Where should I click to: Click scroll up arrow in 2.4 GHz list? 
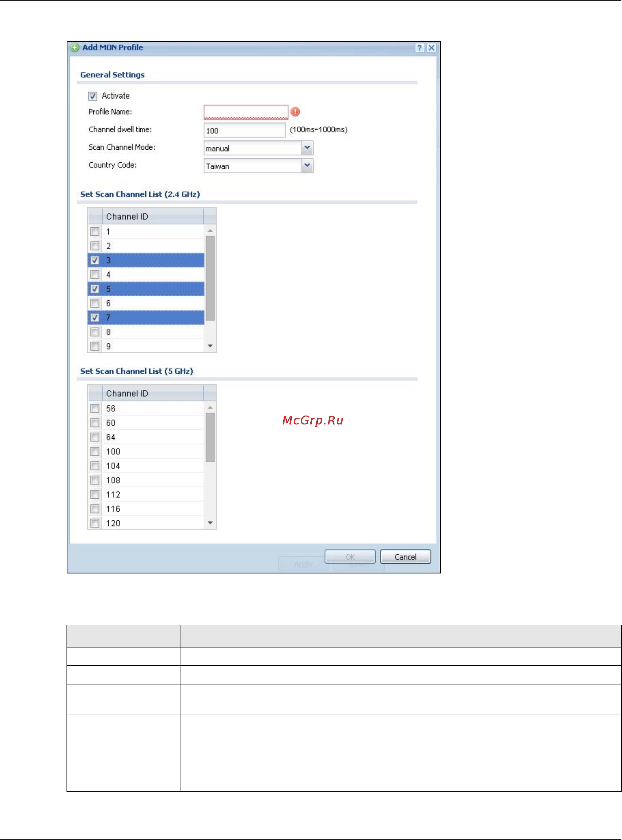pyautogui.click(x=210, y=230)
